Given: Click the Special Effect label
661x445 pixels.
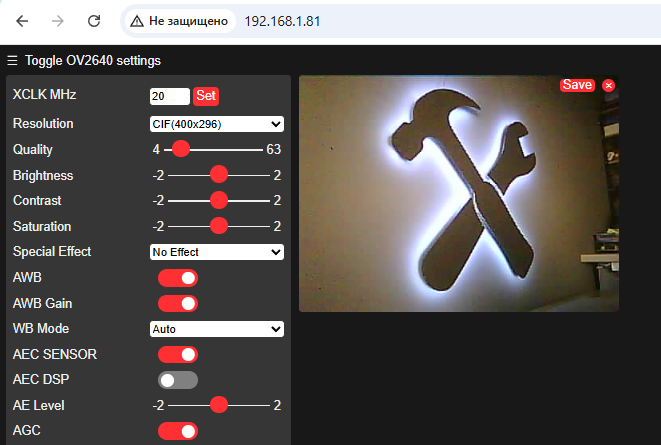Looking at the screenshot, I should click(x=52, y=252).
